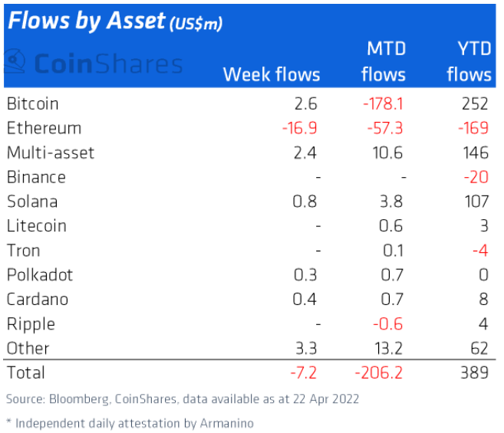Select the YTD flows column header
Image resolution: width=504 pixels, height=433 pixels.
point(468,61)
